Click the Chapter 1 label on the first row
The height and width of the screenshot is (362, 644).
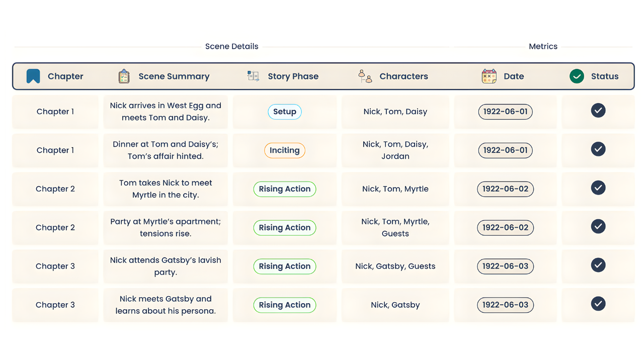(55, 112)
